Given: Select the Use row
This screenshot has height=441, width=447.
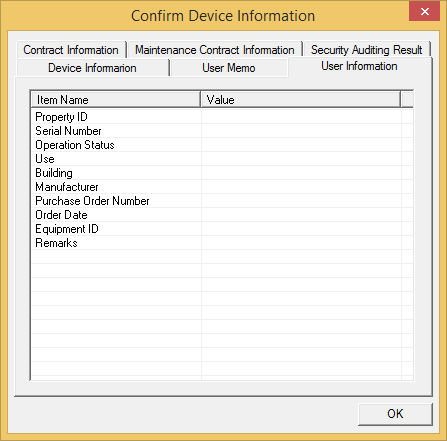Looking at the screenshot, I should pyautogui.click(x=222, y=159).
